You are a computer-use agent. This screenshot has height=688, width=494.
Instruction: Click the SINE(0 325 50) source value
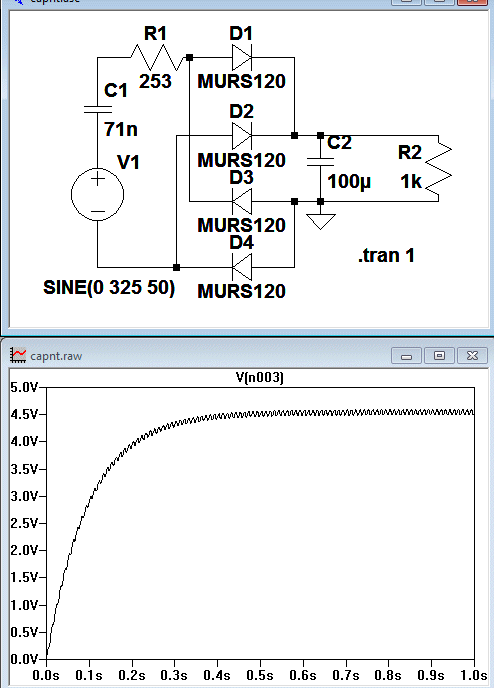coord(109,288)
